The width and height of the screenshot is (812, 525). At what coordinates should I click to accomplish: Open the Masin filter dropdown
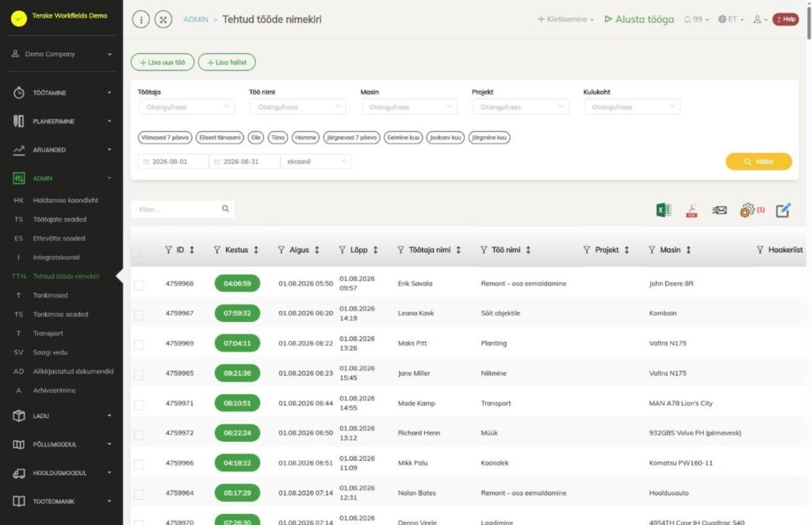409,106
